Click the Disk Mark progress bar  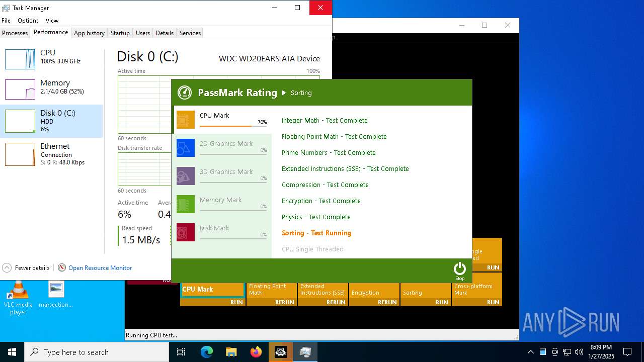tap(233, 238)
